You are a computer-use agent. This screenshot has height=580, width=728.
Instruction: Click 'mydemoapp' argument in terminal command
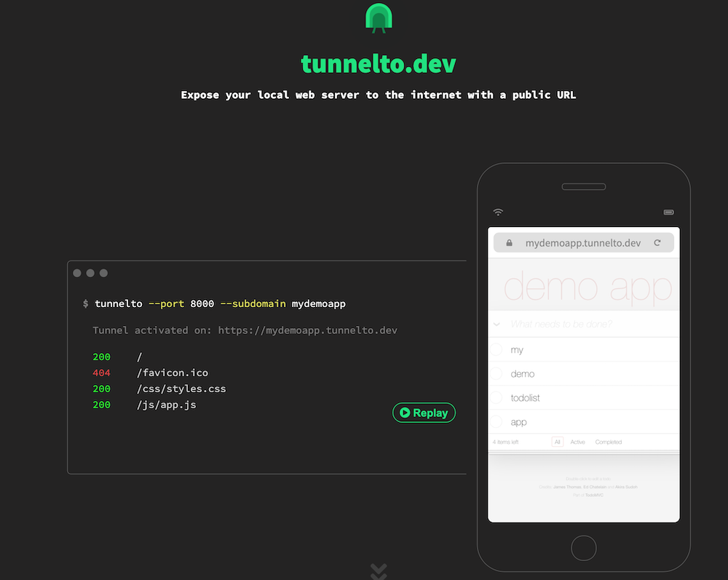319,304
